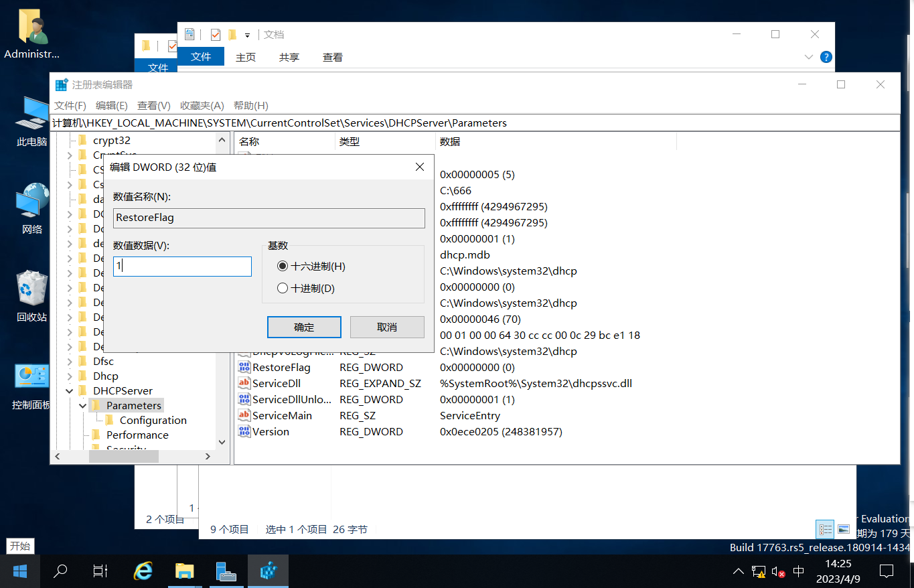
Task: Open Server Manager from the taskbar
Action: coord(226,571)
